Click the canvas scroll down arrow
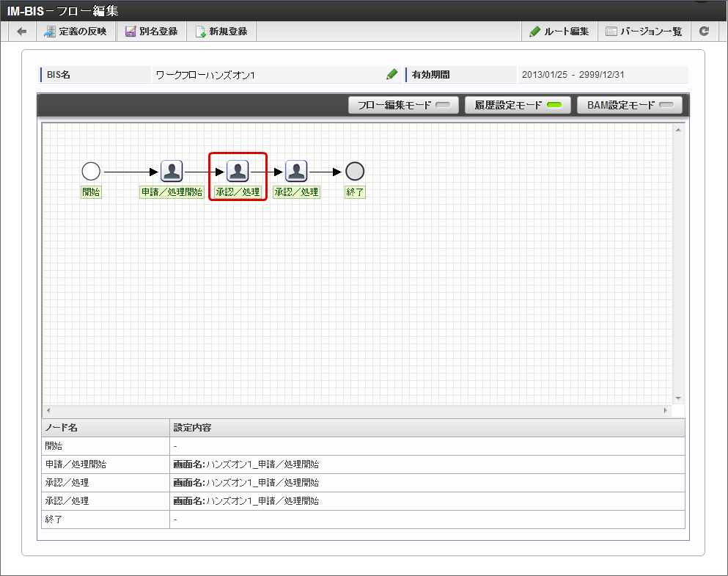This screenshot has width=728, height=576. [678, 398]
